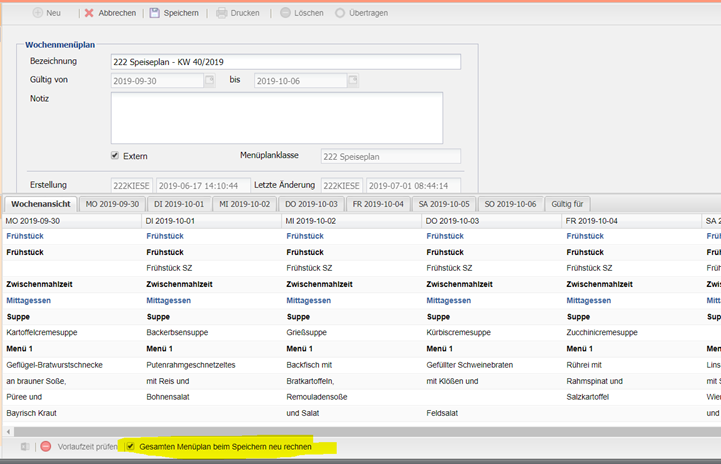Screen dimensions: 721x464
Task: Select the FR 2019-10-04 tab
Action: pyautogui.click(x=377, y=204)
